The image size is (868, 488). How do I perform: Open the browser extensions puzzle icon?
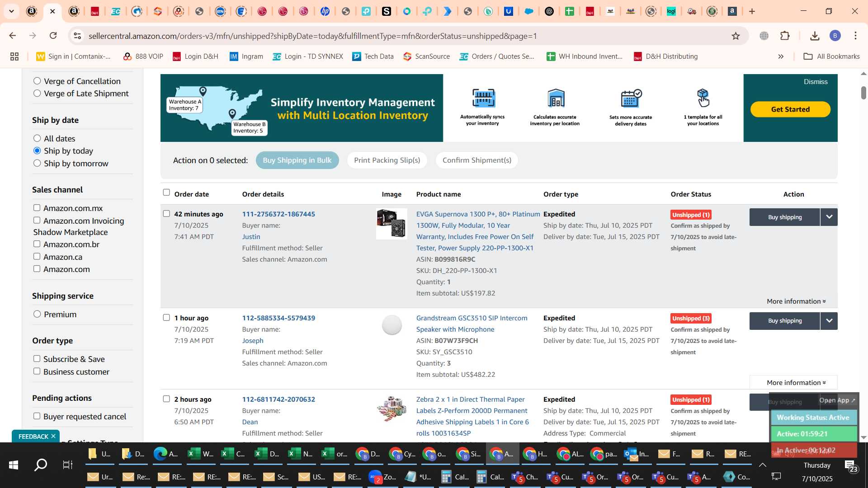[785, 36]
